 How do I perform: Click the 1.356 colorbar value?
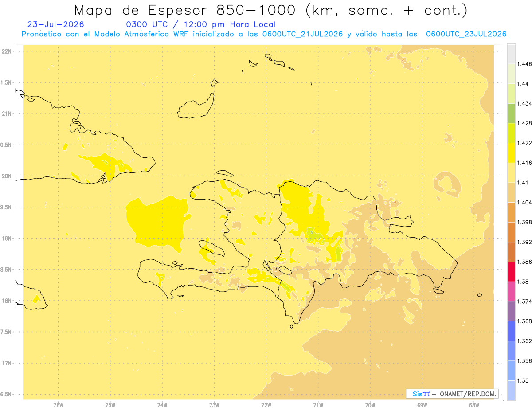524,361
